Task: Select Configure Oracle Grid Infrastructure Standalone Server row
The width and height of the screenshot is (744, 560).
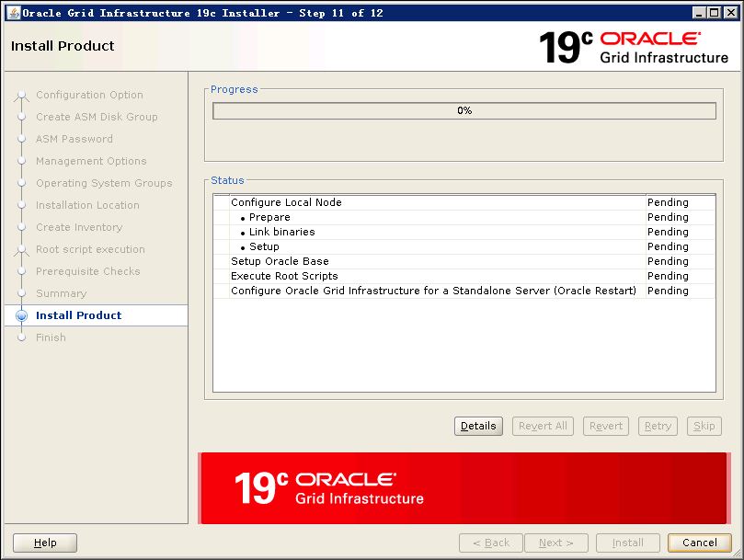Action: click(x=464, y=291)
